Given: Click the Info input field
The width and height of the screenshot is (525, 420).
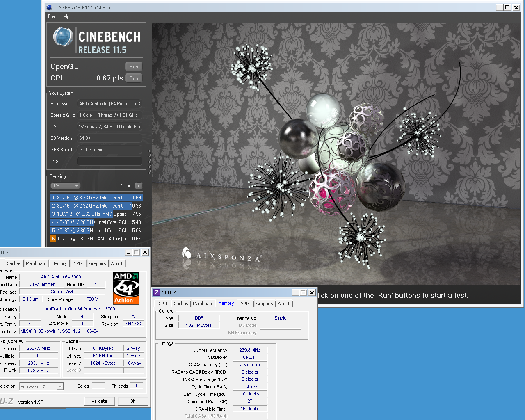Looking at the screenshot, I should point(110,161).
